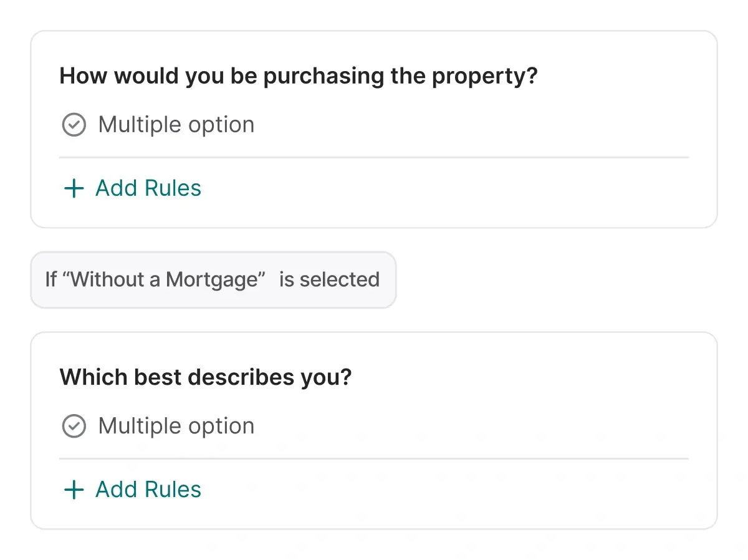The image size is (748, 560).
Task: Open "Multiple option" type in the property question
Action: pyautogui.click(x=176, y=125)
